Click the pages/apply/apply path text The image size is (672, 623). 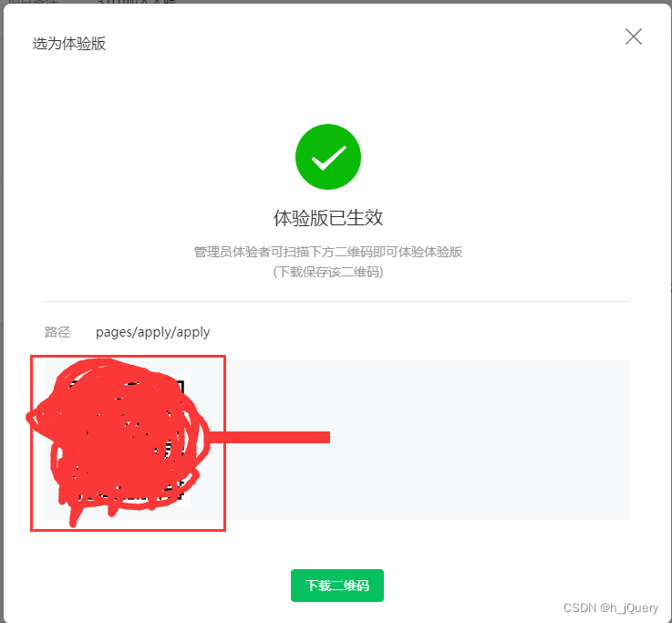pos(152,332)
